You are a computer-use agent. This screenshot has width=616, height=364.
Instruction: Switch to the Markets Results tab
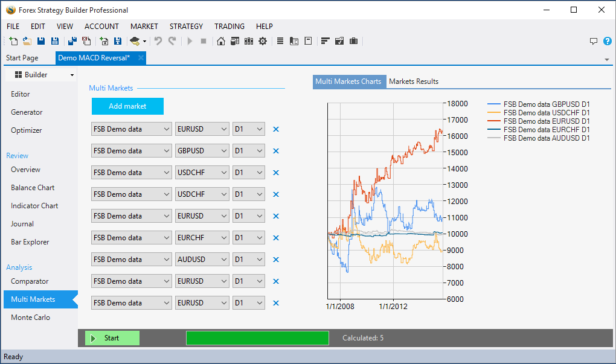414,81
